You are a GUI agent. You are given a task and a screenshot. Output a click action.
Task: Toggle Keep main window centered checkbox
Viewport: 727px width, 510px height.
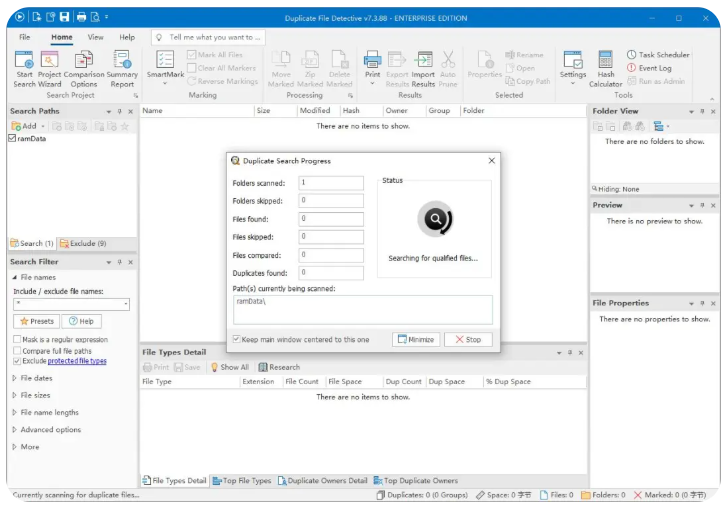tap(236, 339)
